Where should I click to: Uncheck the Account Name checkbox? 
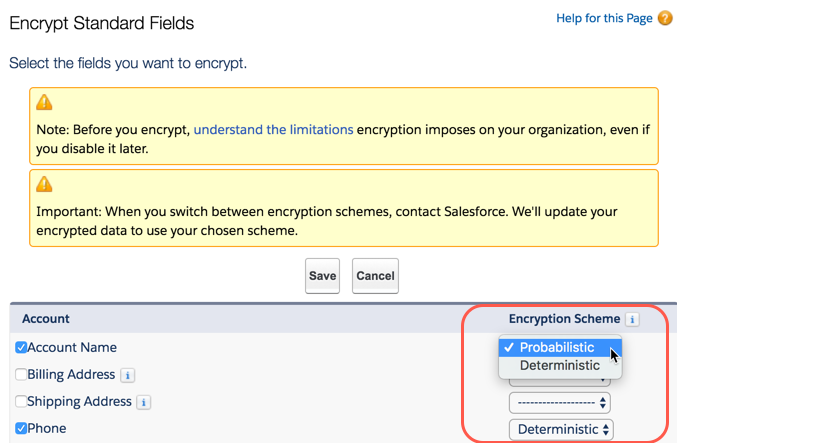coord(21,347)
